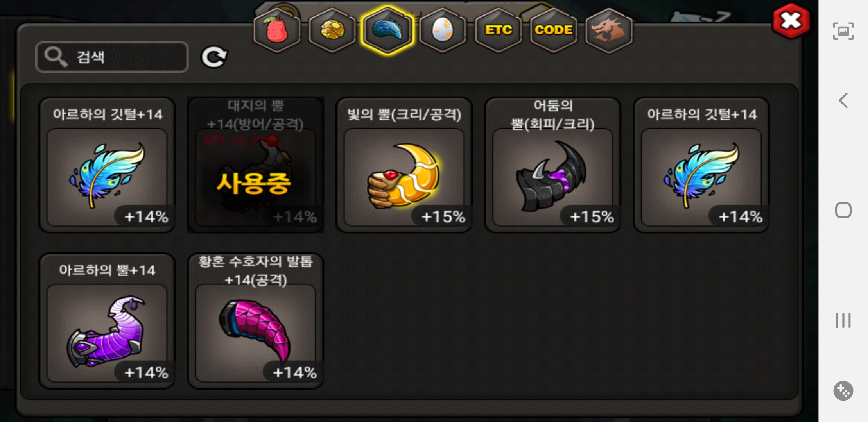Image resolution: width=868 pixels, height=422 pixels.
Task: Tap the screenshot capture icon in sidebar
Action: coord(843,31)
